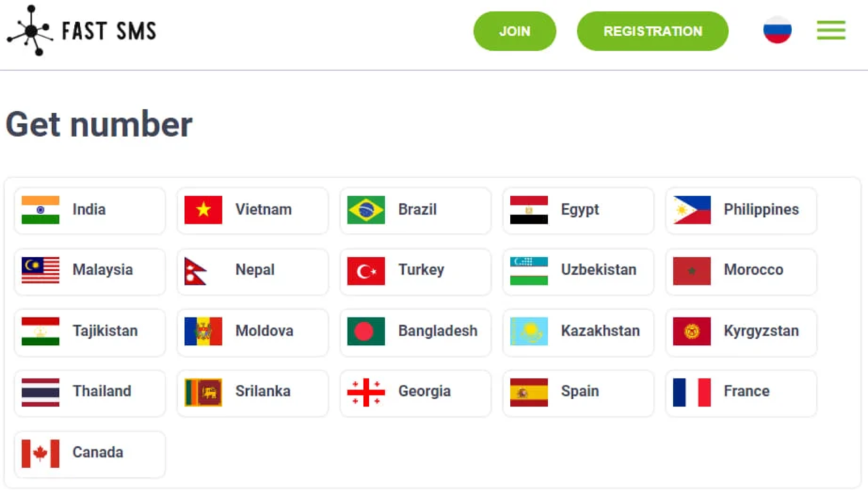868x492 pixels.
Task: Click the Srilanka flag icon
Action: pyautogui.click(x=203, y=392)
